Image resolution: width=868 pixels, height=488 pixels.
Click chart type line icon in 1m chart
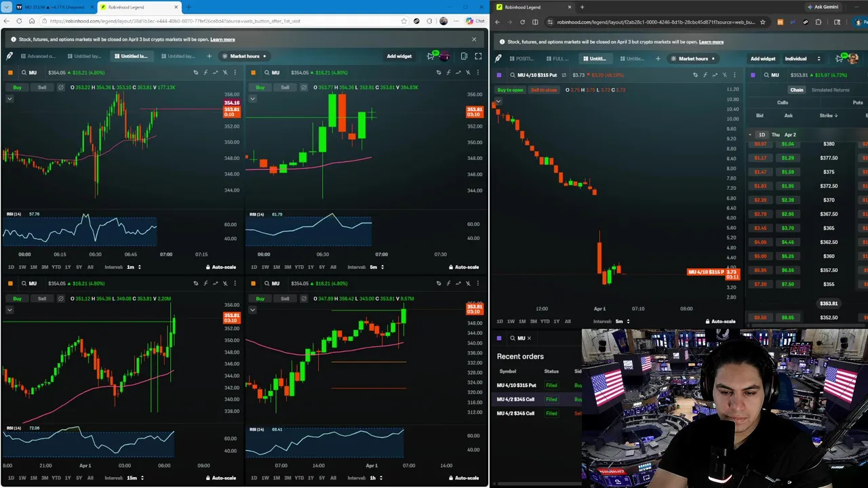point(216,73)
